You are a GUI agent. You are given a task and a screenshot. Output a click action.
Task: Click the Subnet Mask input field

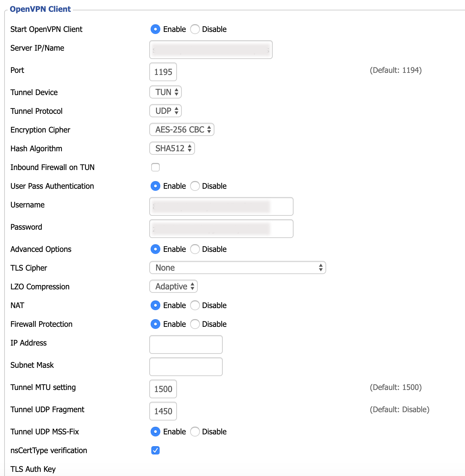point(186,367)
